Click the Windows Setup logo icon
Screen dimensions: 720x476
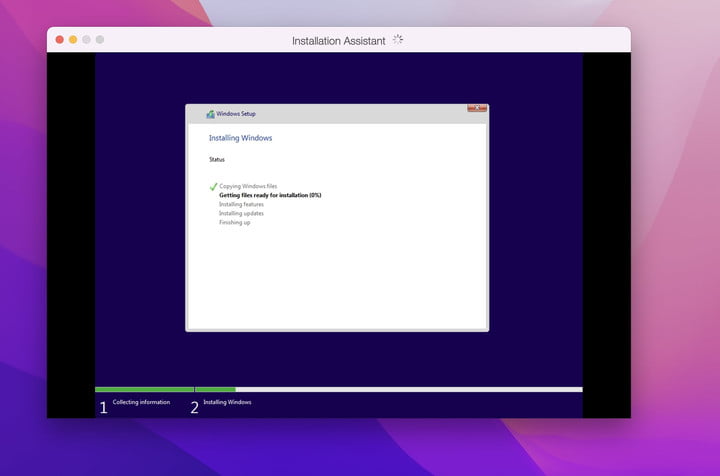[x=210, y=114]
